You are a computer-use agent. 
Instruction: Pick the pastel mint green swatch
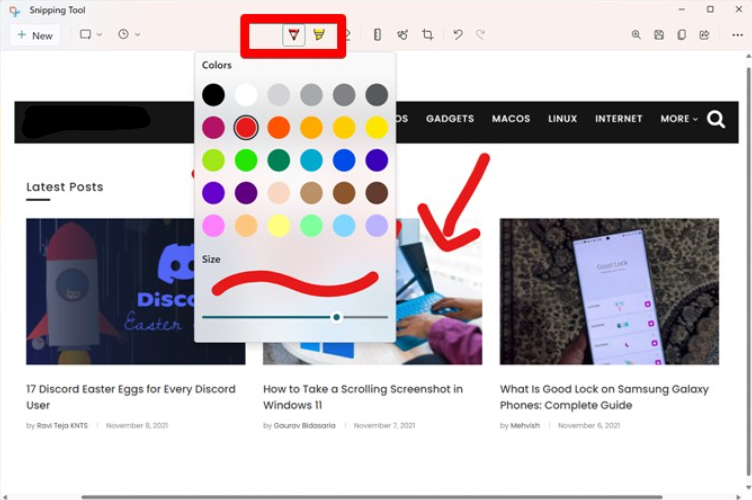coord(311,225)
